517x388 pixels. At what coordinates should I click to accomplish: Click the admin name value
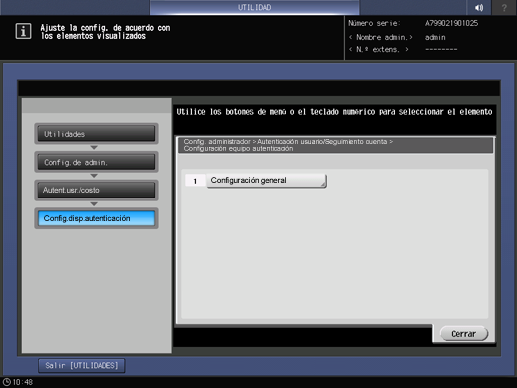435,37
